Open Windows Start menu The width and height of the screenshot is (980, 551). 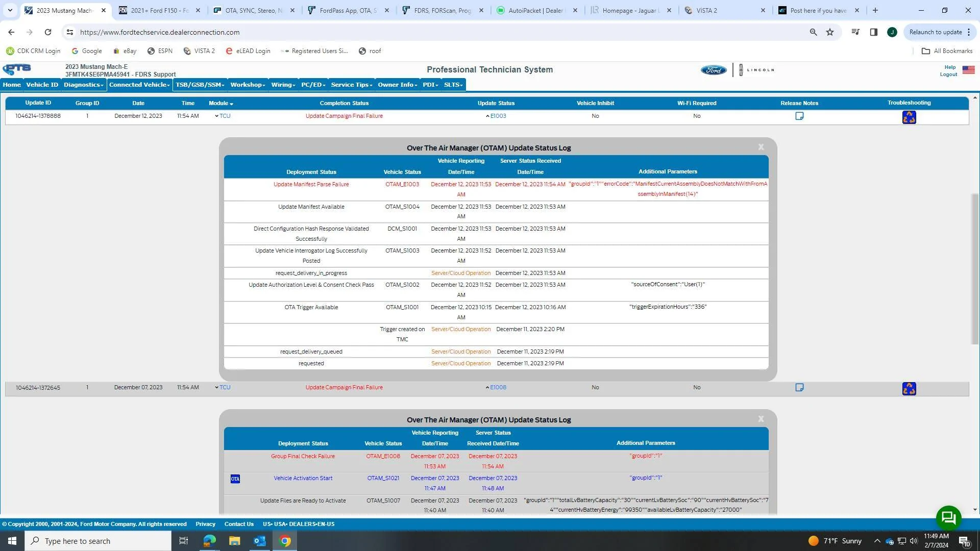(12, 541)
